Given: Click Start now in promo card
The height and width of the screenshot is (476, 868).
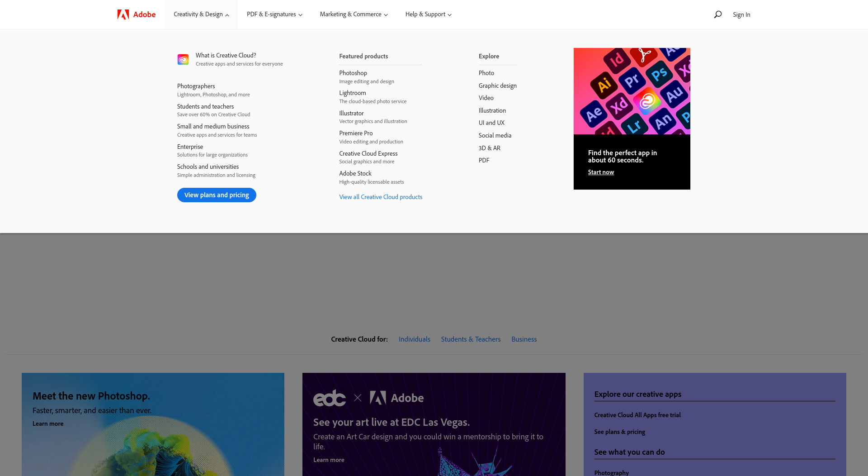Looking at the screenshot, I should point(601,172).
